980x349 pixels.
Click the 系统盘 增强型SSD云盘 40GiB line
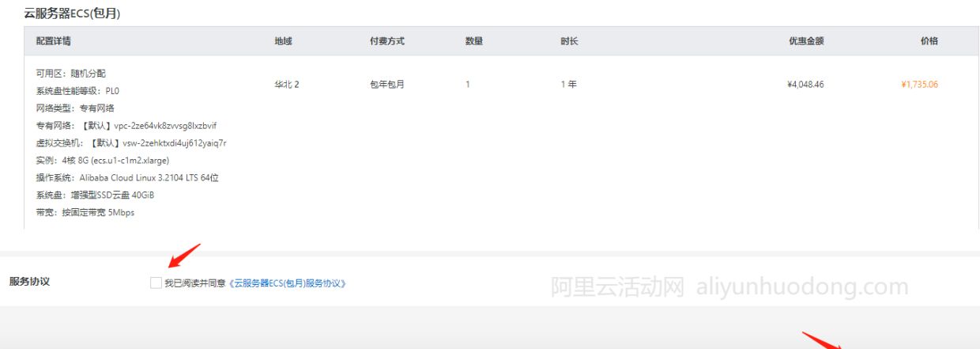coord(95,195)
